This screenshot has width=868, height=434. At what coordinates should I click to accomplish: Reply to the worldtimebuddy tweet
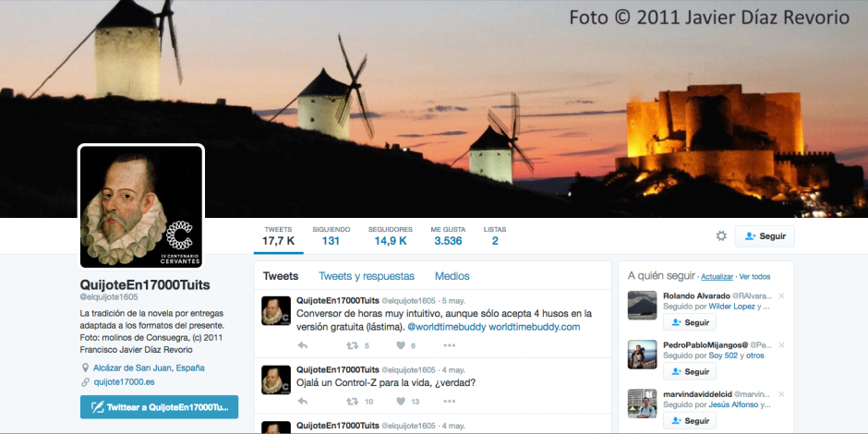coord(303,345)
